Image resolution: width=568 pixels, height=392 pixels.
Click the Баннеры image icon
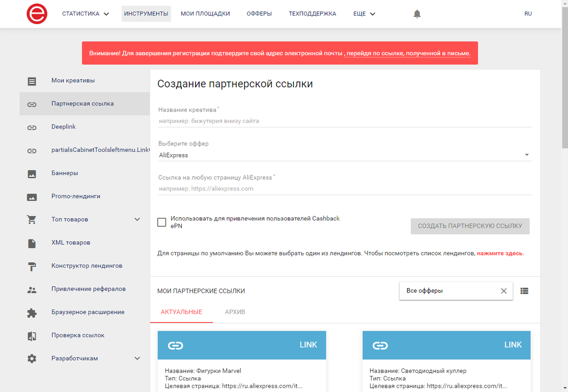click(x=32, y=174)
